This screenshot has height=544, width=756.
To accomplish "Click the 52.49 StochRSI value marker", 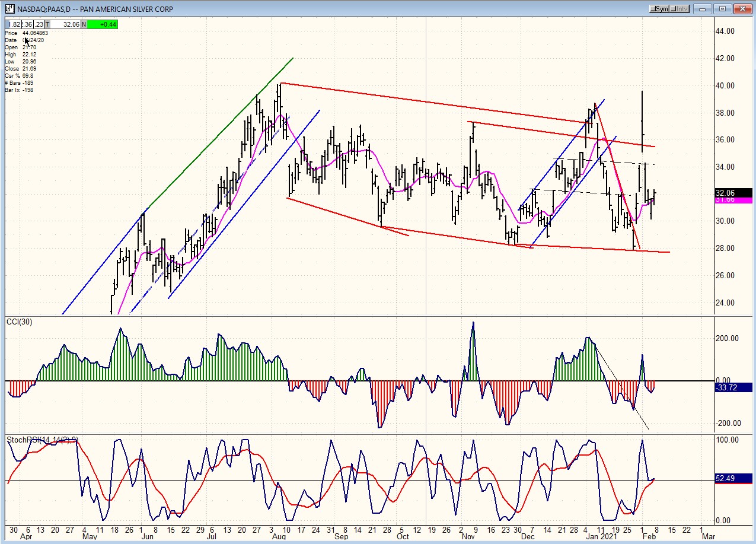I will point(733,479).
